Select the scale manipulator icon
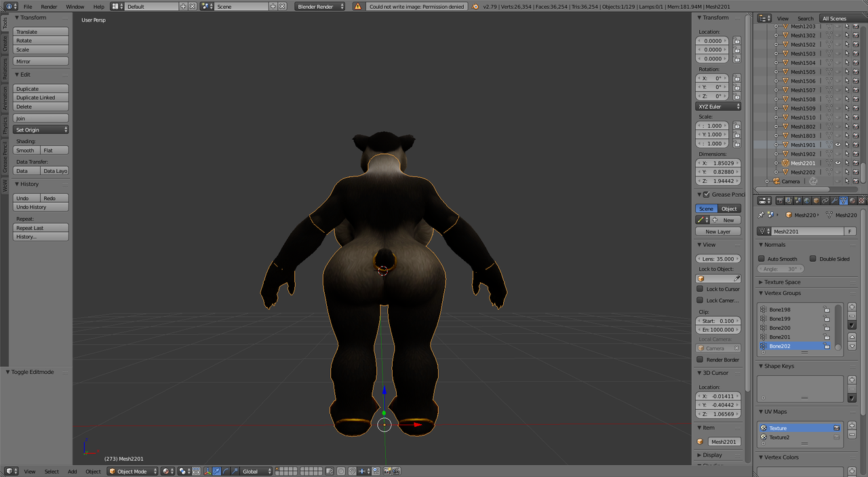868x477 pixels. (x=235, y=471)
